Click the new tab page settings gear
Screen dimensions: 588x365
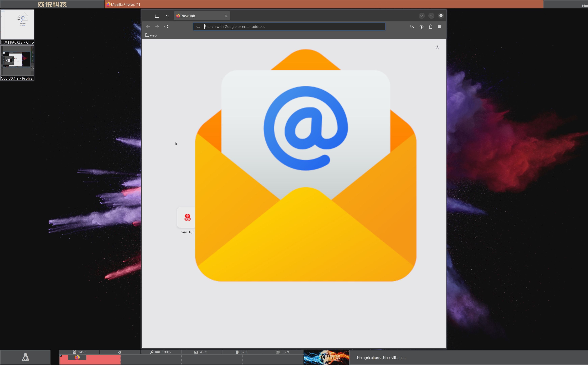[x=437, y=47]
